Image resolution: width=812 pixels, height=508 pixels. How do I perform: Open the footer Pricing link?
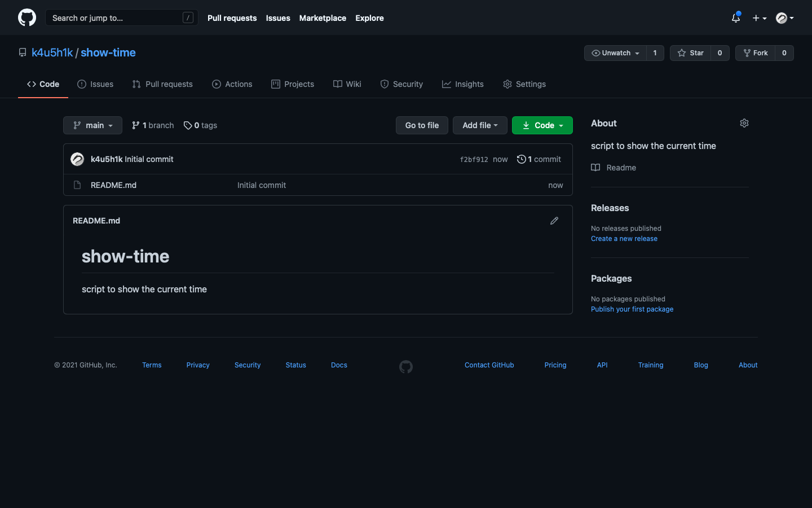point(555,365)
